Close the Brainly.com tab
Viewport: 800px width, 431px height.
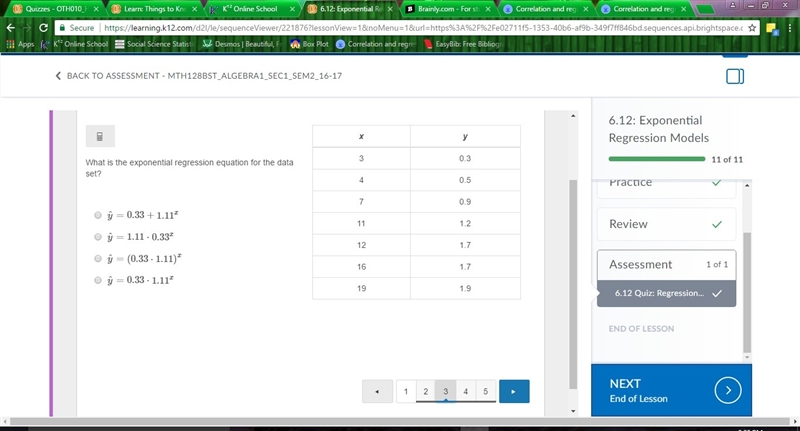click(488, 9)
